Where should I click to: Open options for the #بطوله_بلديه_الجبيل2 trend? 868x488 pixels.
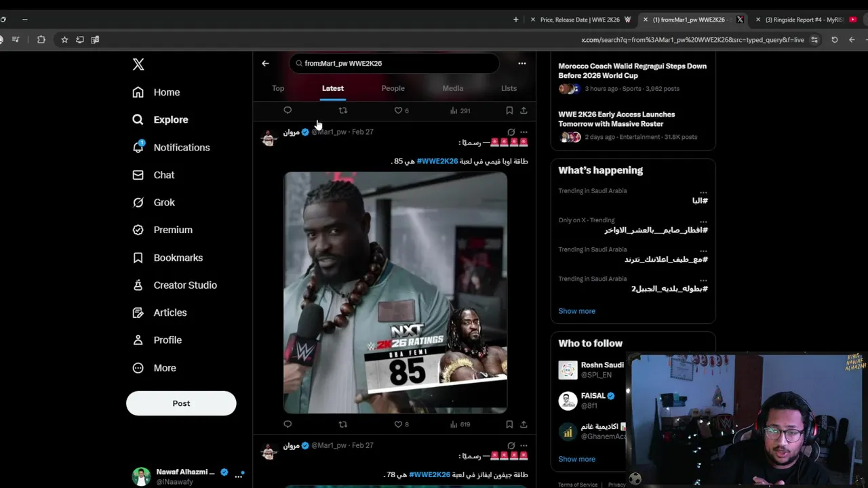click(x=703, y=279)
